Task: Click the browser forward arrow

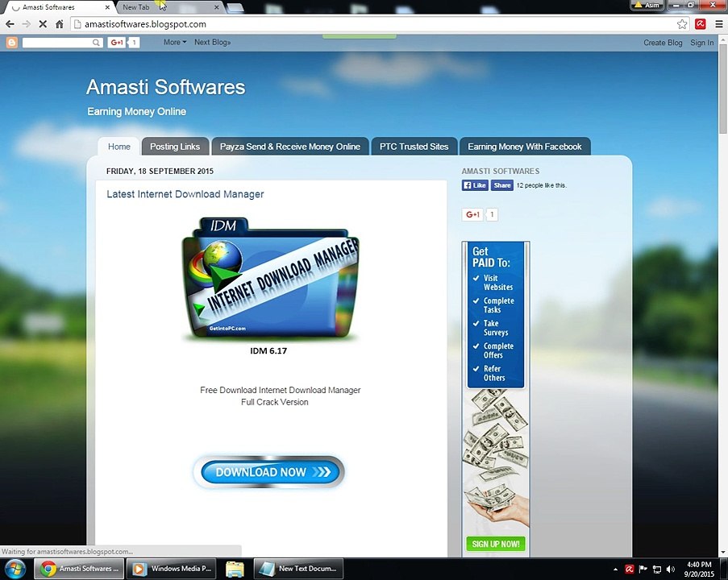Action: point(27,24)
